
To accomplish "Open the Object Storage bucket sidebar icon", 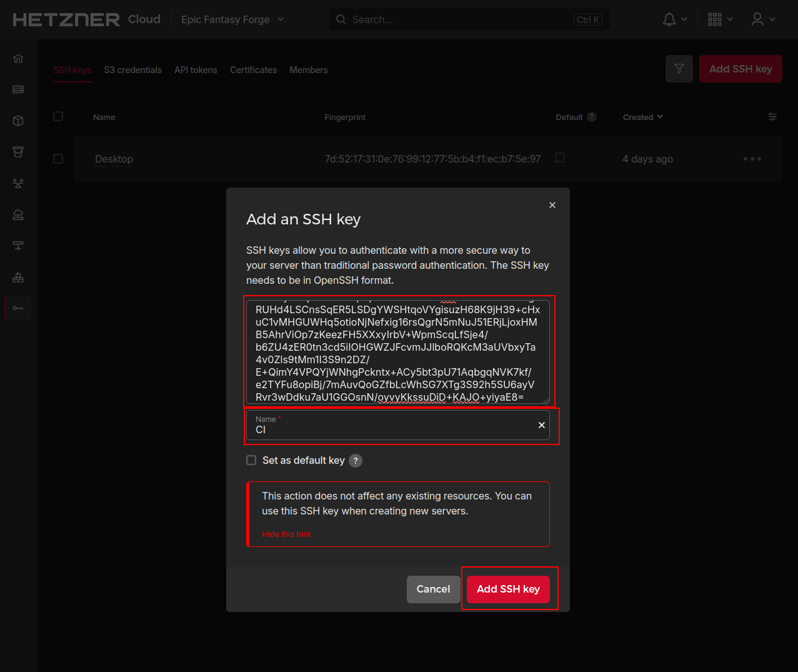I will (18, 152).
